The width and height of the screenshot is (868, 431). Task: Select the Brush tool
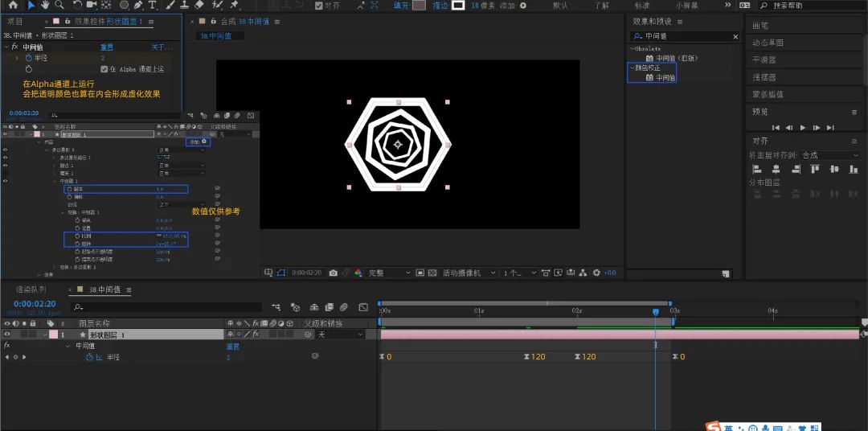(x=171, y=5)
